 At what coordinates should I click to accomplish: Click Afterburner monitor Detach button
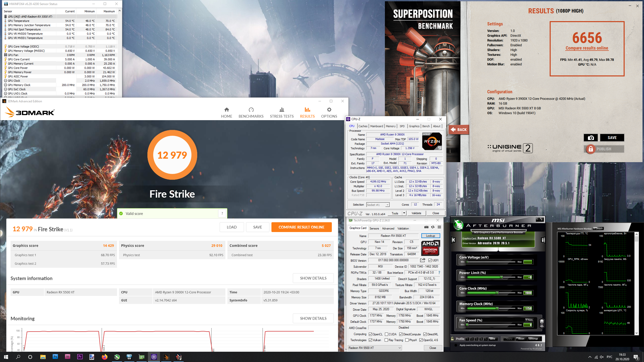pos(598,229)
